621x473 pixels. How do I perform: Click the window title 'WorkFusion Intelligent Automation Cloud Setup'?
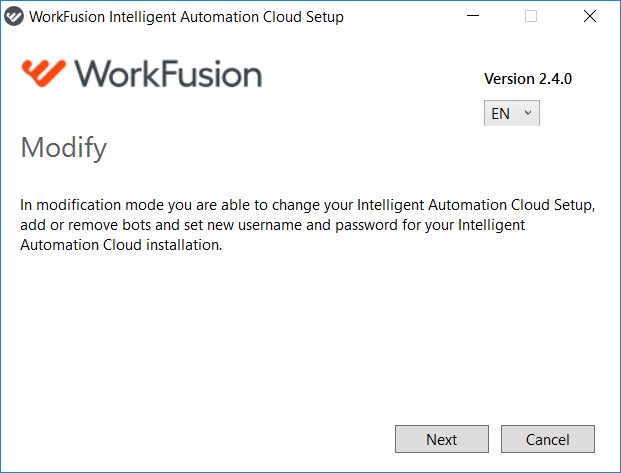click(187, 17)
